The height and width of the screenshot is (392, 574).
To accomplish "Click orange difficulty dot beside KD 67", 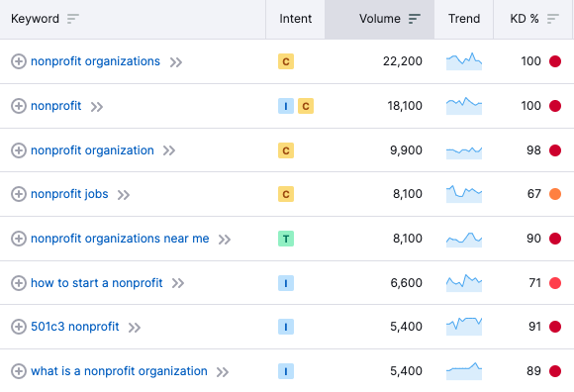I will coord(555,194).
